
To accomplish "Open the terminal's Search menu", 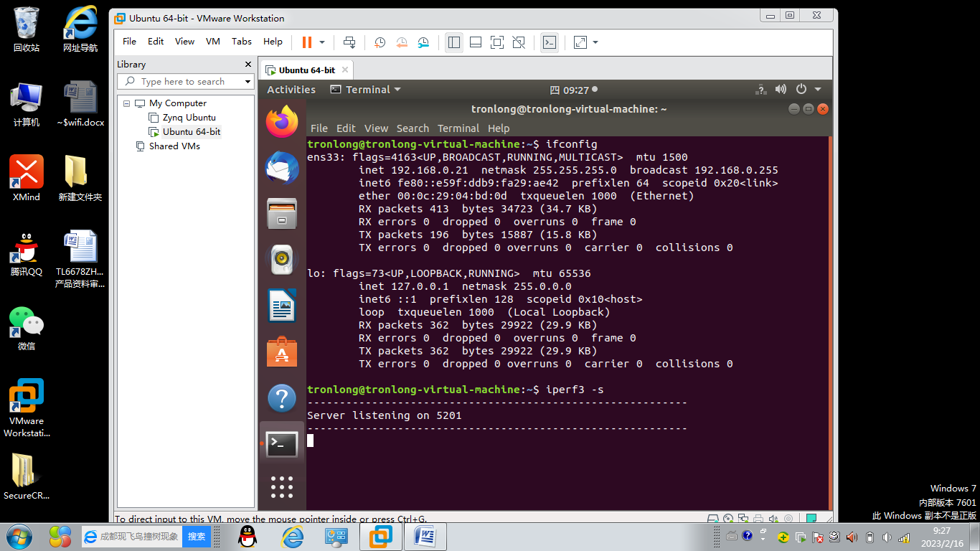I will tap(413, 128).
